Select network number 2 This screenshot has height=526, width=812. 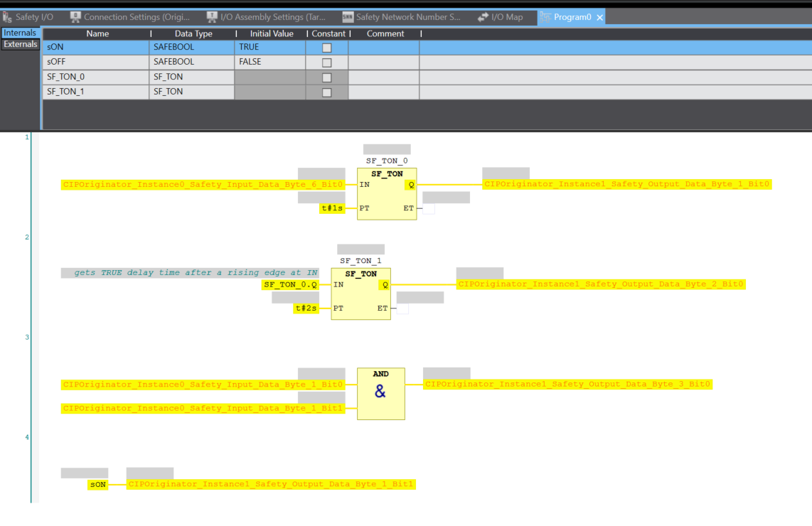click(x=27, y=237)
